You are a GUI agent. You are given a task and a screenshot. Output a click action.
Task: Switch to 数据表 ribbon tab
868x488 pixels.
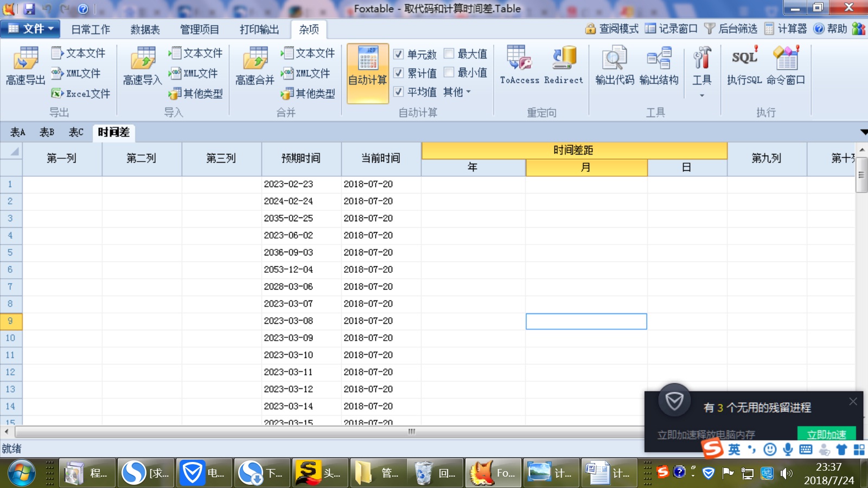point(145,29)
